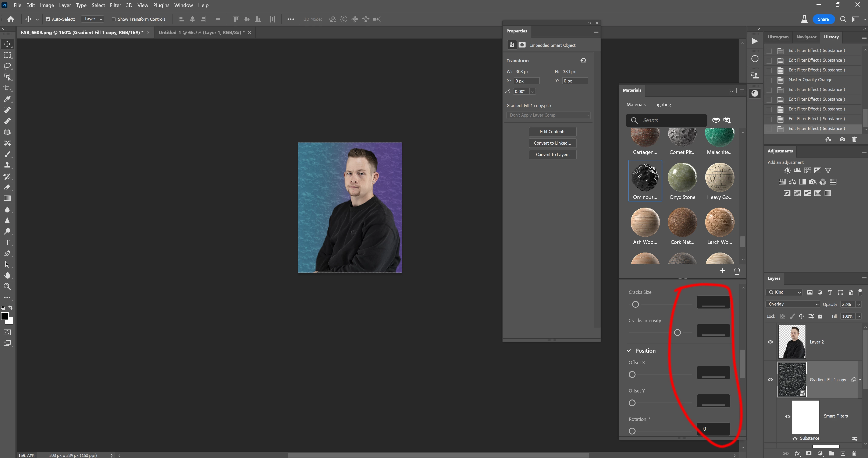This screenshot has height=458, width=868.
Task: Hide Layer 2 visibility eye
Action: click(770, 342)
